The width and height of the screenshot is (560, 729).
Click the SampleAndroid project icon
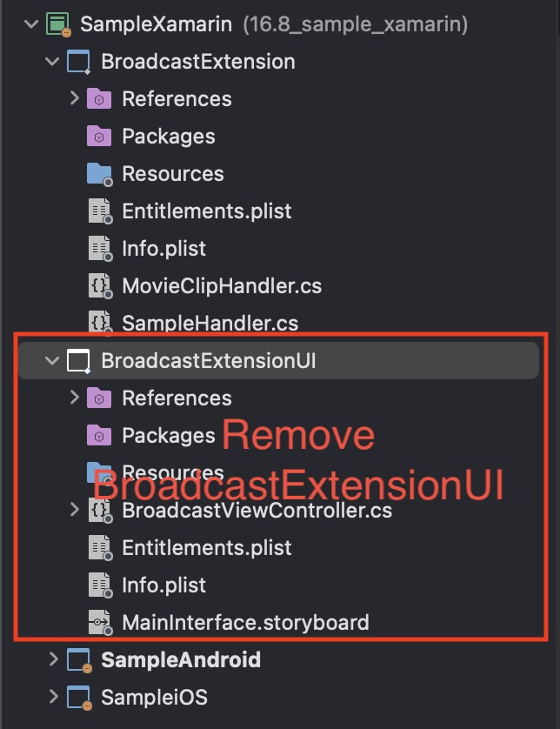click(x=79, y=660)
